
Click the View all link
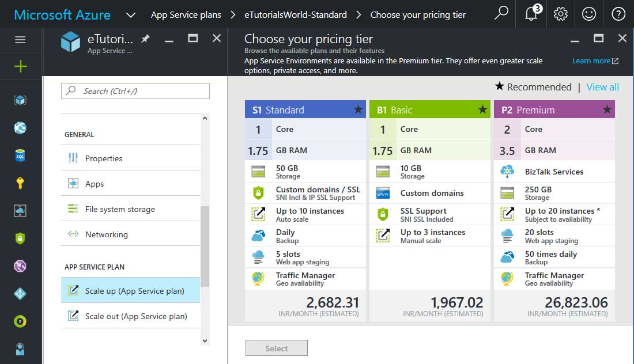point(602,87)
